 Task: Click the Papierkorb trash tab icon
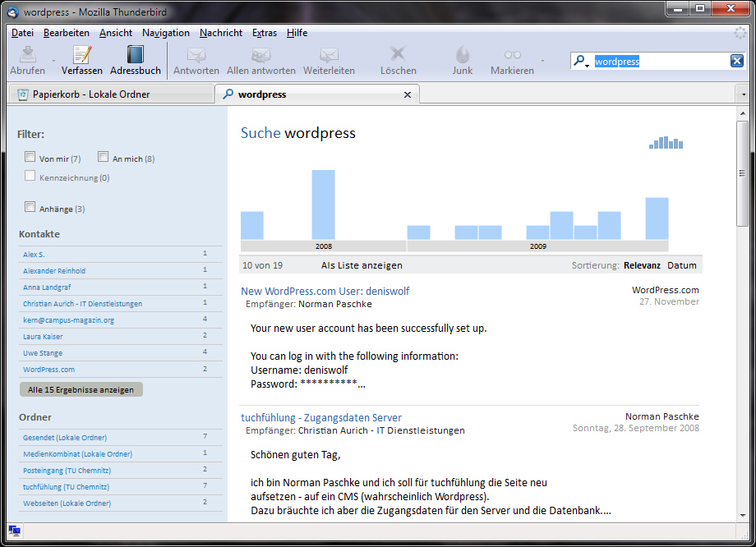[23, 94]
